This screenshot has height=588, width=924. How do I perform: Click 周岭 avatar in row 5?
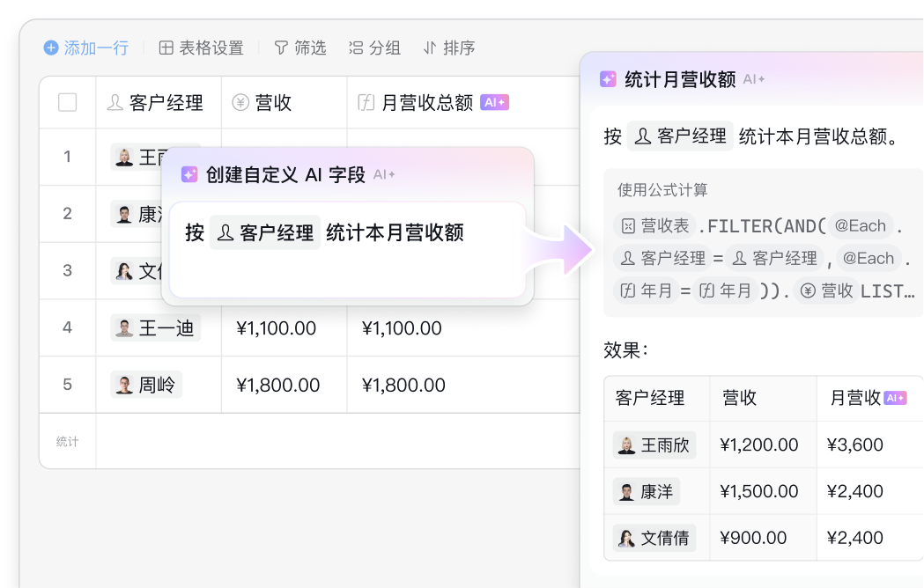125,385
